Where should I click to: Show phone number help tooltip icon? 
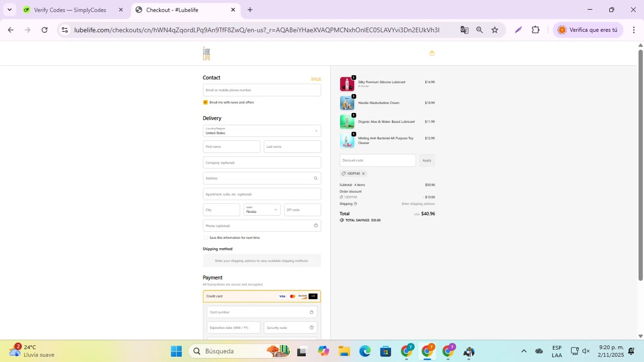(x=316, y=225)
